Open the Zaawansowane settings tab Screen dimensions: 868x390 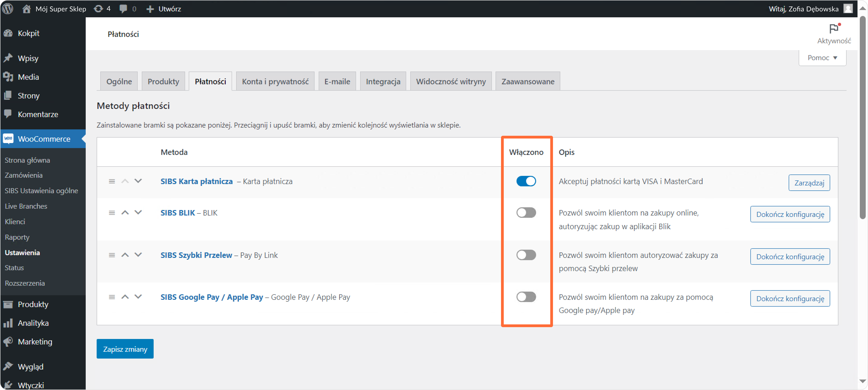coord(528,82)
